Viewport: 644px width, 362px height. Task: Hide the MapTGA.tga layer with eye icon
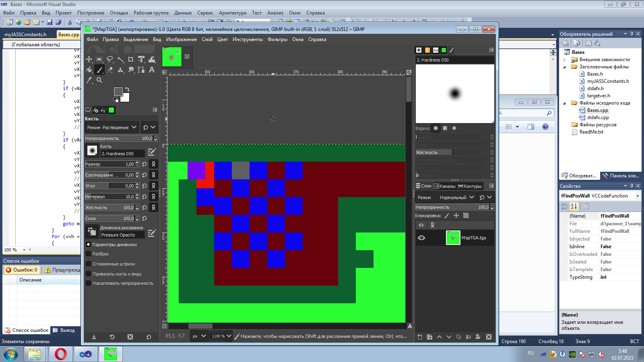[421, 238]
